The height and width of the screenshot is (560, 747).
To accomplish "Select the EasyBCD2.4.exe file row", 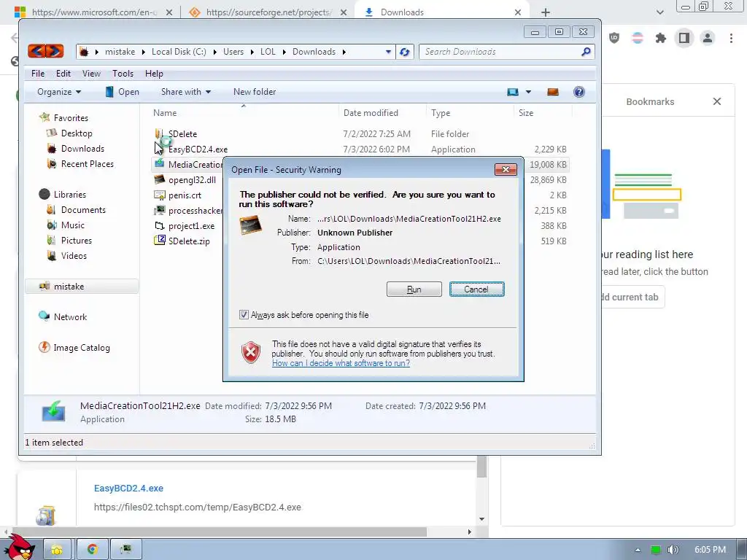I will pyautogui.click(x=360, y=149).
